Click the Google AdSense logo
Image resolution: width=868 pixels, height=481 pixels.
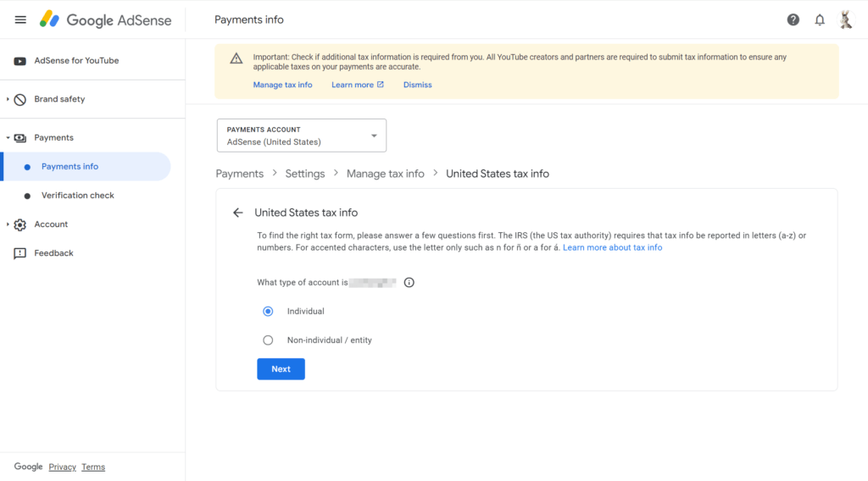click(105, 20)
